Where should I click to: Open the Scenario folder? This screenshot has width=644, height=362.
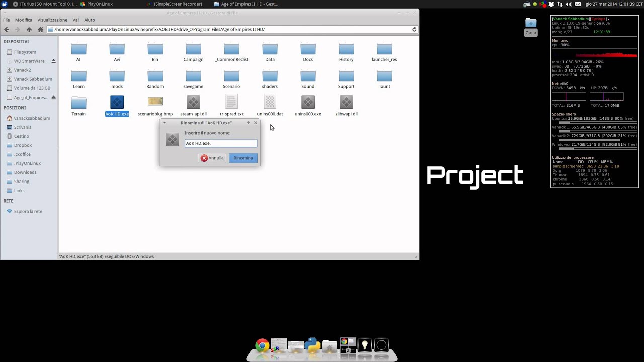[x=231, y=76]
